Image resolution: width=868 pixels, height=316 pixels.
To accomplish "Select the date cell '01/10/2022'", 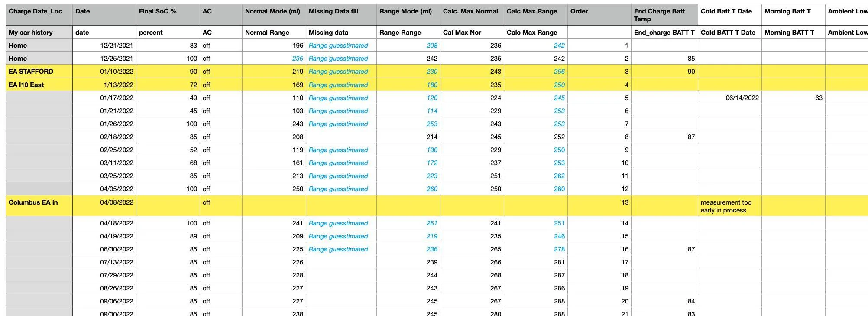I will 104,72.
